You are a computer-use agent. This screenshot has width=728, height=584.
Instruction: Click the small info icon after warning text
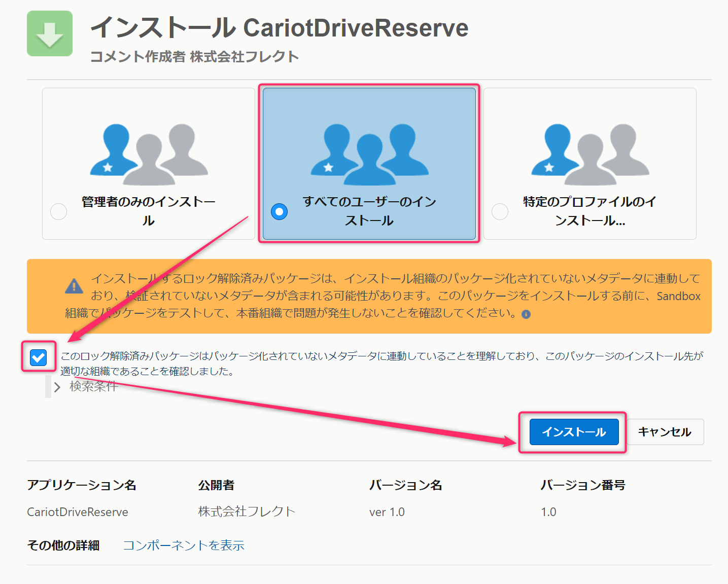pyautogui.click(x=526, y=314)
